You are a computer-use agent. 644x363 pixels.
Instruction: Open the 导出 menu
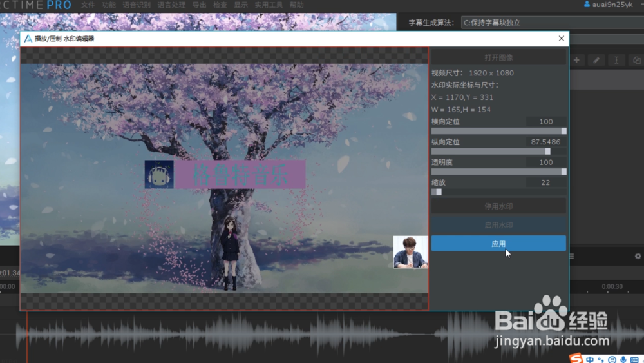click(200, 5)
